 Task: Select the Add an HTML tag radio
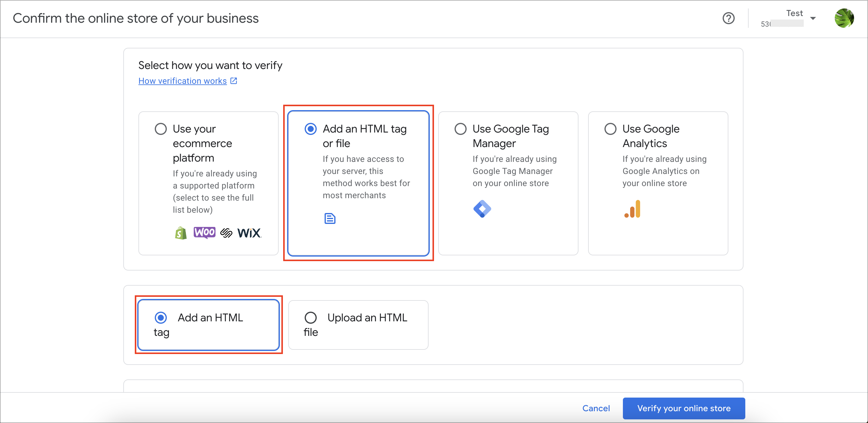click(x=161, y=318)
